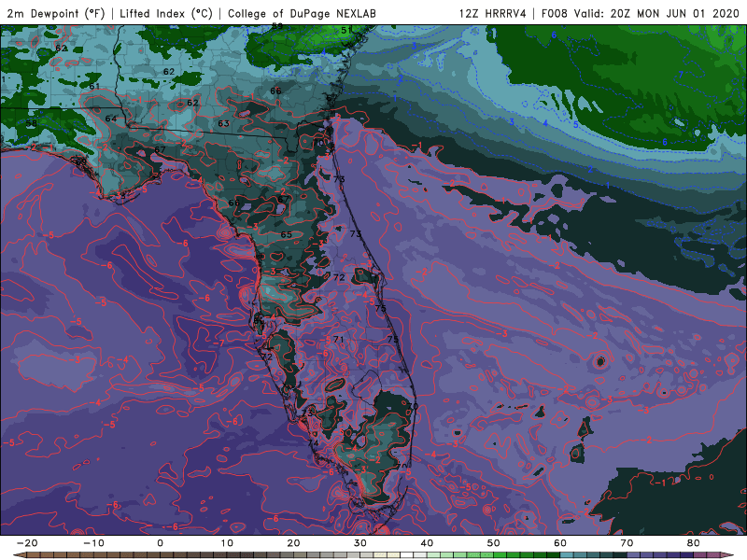
Task: Click the 'Lifted Index (°C)' title text
Action: 166,13
